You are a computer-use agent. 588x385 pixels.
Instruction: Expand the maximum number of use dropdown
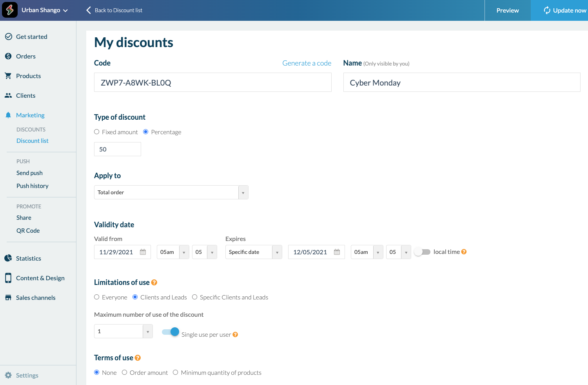tap(147, 332)
